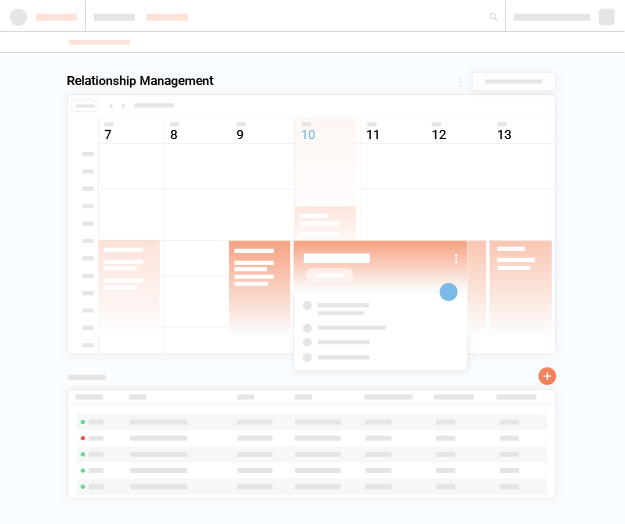Select the table row with red status dot
This screenshot has width=625, height=524.
pos(312,438)
